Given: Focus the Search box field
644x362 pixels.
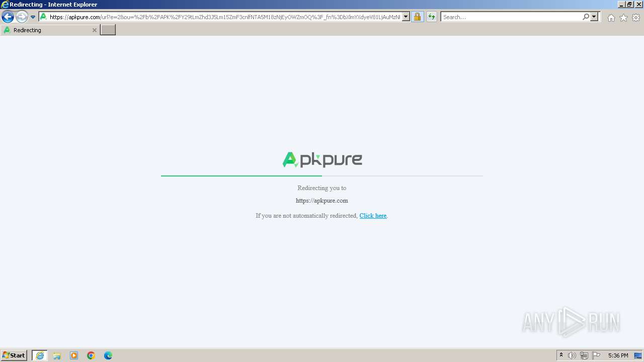Looking at the screenshot, I should 511,17.
